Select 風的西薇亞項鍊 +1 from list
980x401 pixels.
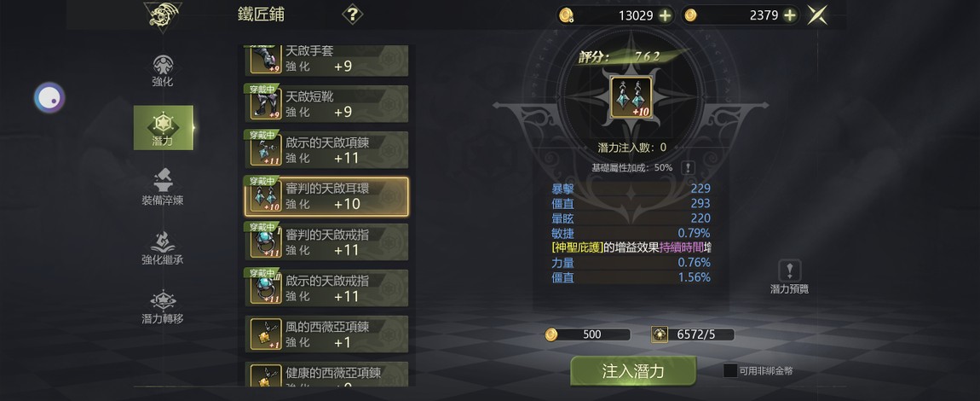click(x=326, y=334)
